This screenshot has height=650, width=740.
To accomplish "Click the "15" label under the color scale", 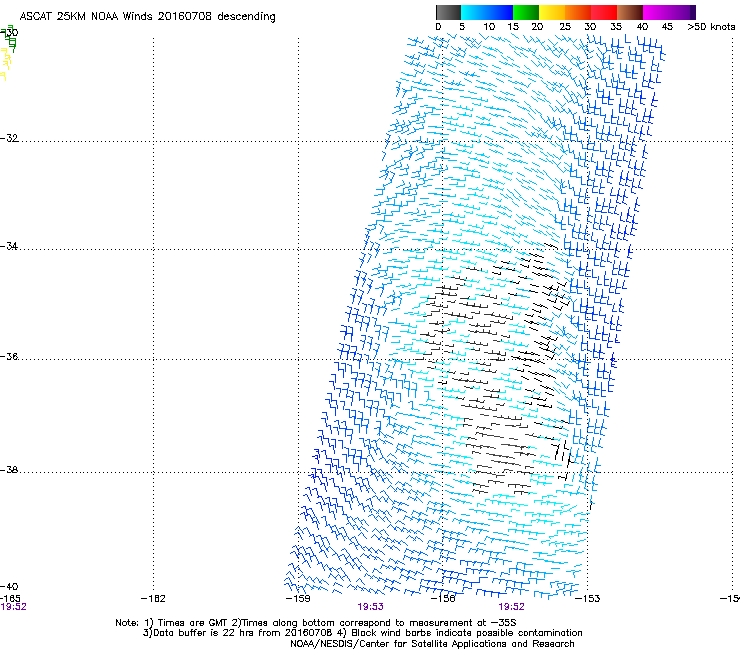I will [513, 27].
